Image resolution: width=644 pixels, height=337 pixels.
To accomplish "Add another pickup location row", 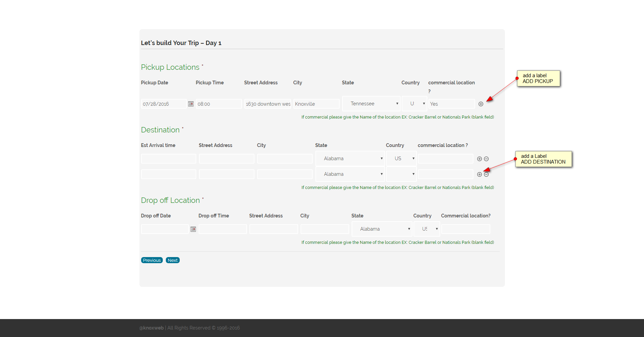I will (481, 104).
